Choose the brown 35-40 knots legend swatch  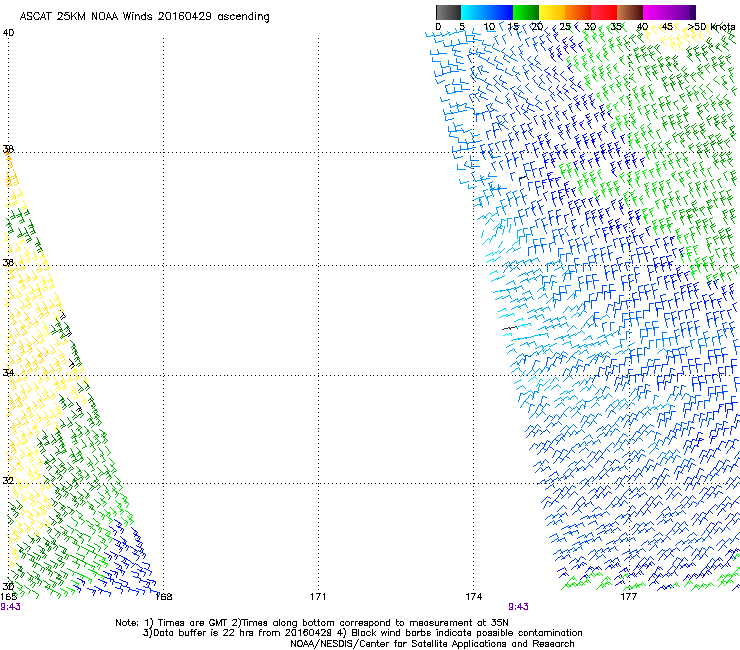[630, 12]
